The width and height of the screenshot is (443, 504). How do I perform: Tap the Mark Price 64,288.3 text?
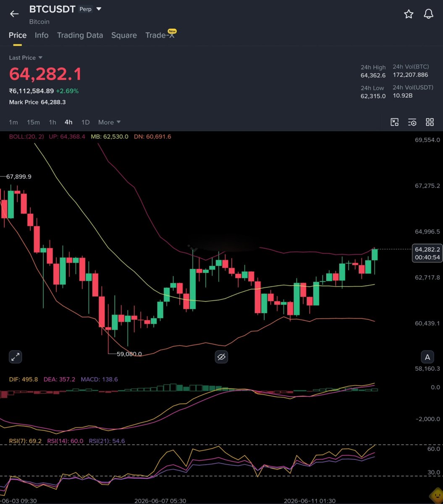(x=37, y=102)
